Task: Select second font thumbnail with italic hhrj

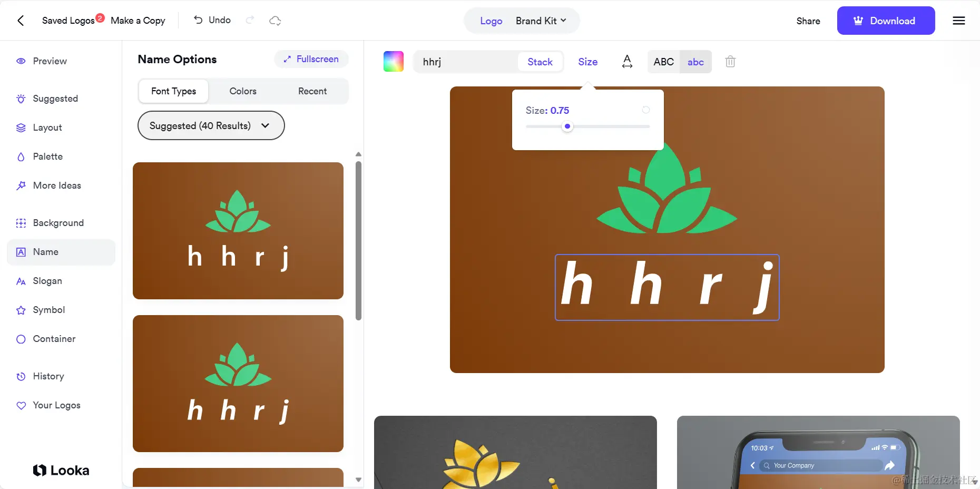Action: pyautogui.click(x=238, y=384)
